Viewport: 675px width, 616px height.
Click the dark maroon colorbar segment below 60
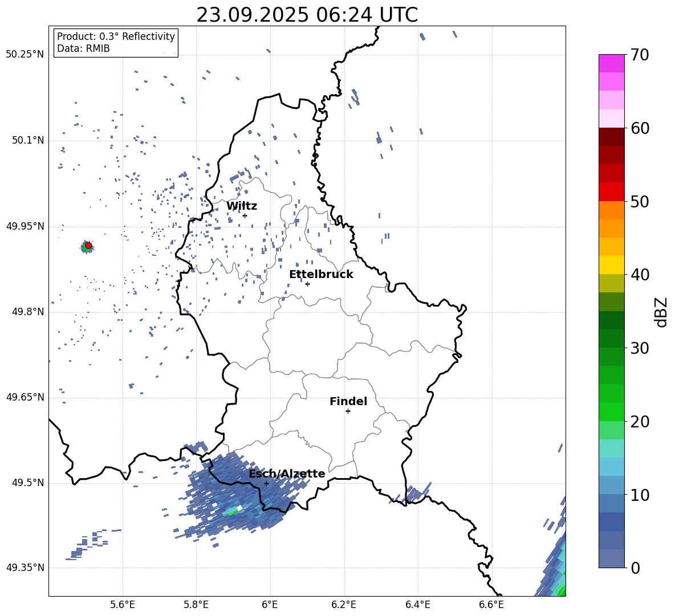(612, 137)
